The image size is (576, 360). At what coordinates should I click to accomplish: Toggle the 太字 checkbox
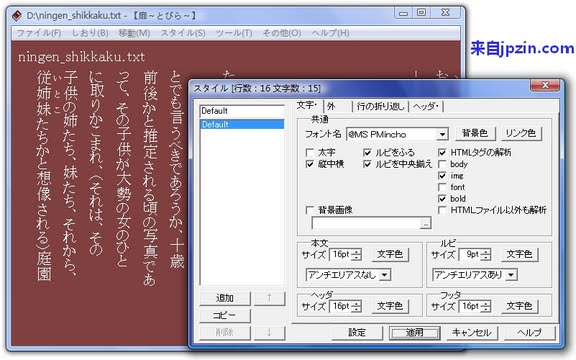click(x=310, y=152)
